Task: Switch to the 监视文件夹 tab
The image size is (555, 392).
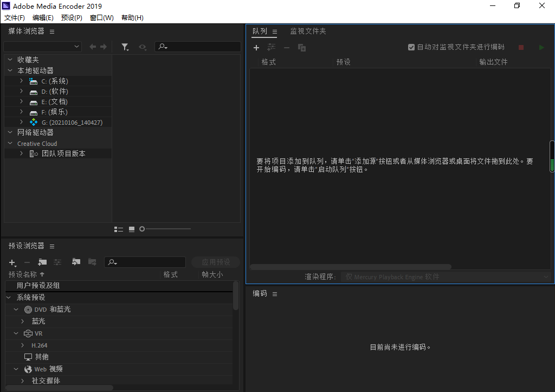Action: (308, 31)
